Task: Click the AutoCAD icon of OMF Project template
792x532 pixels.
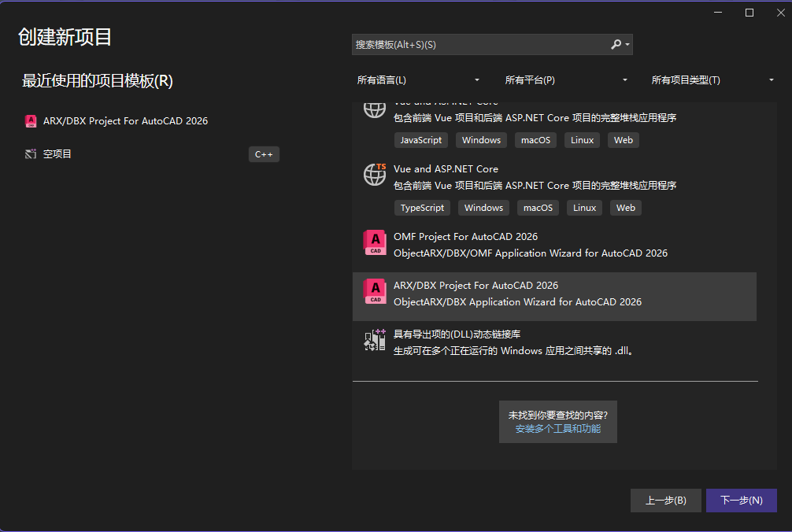Action: point(375,243)
